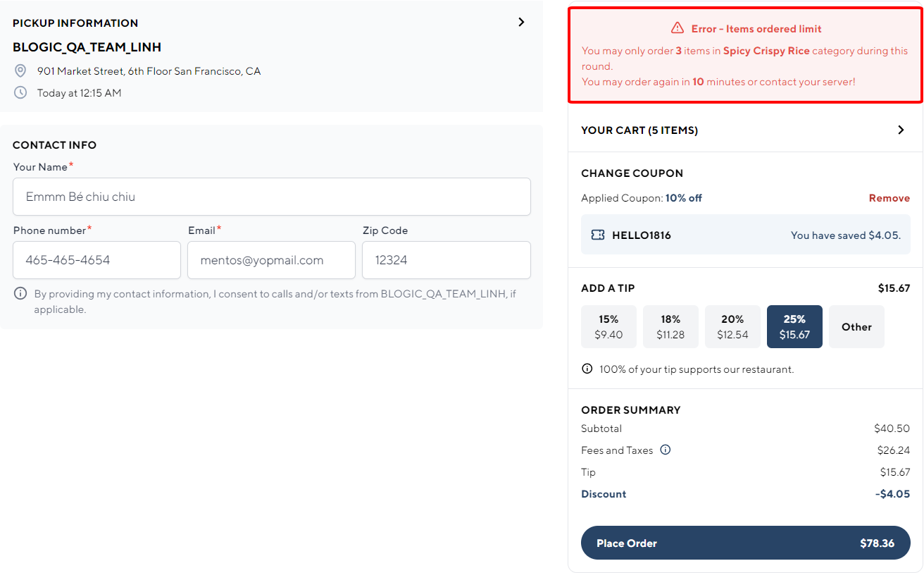Select the 15% tip option

coord(608,326)
